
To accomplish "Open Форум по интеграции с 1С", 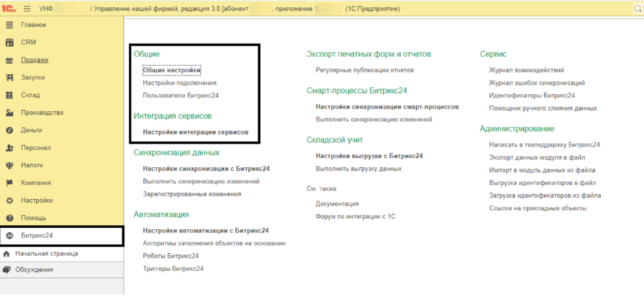I will [x=356, y=216].
